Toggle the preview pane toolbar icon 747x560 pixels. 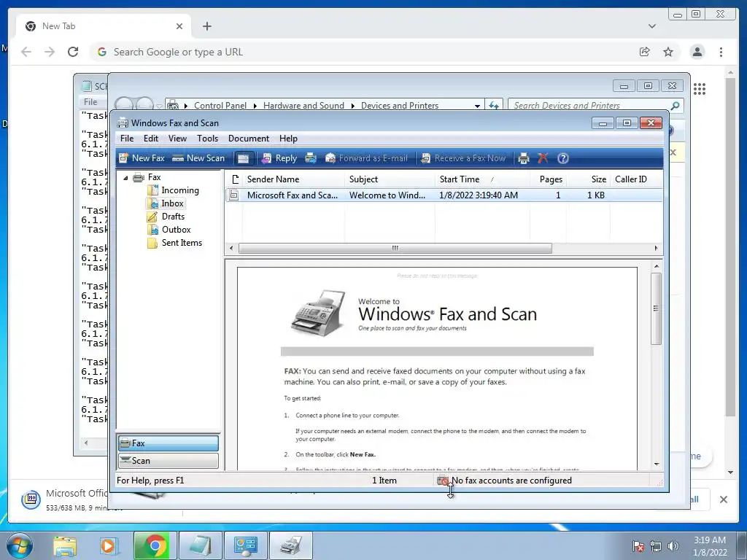(x=244, y=158)
